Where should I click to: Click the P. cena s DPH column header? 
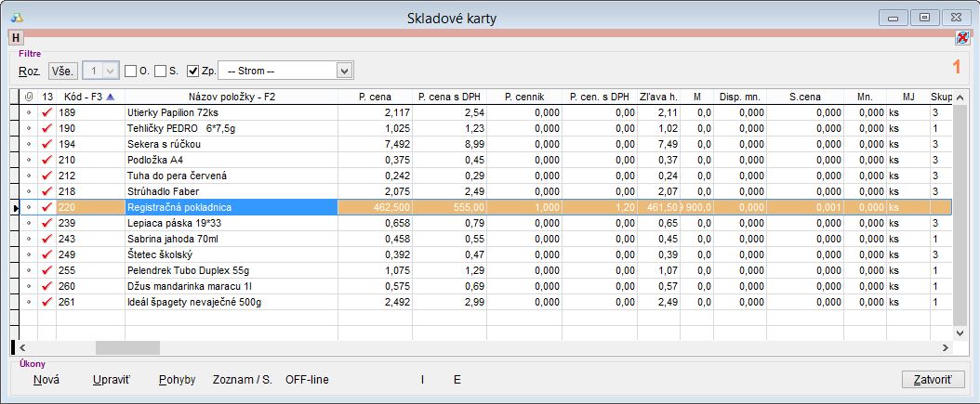click(x=449, y=97)
